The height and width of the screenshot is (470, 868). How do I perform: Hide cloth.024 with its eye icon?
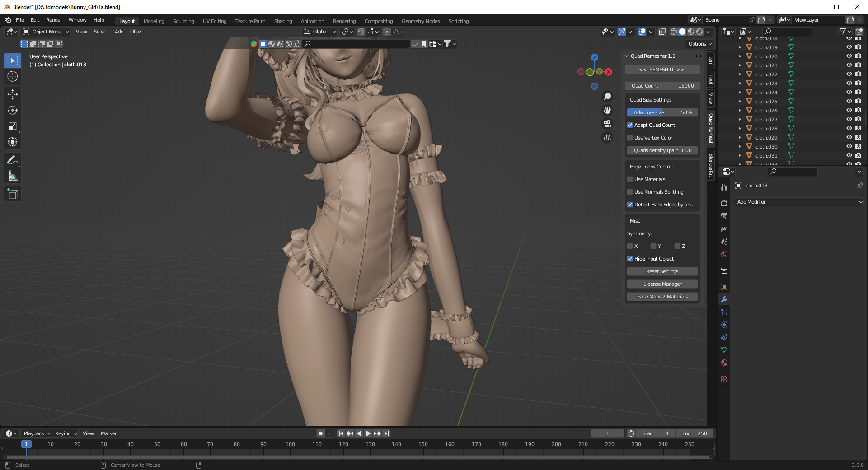tap(849, 92)
